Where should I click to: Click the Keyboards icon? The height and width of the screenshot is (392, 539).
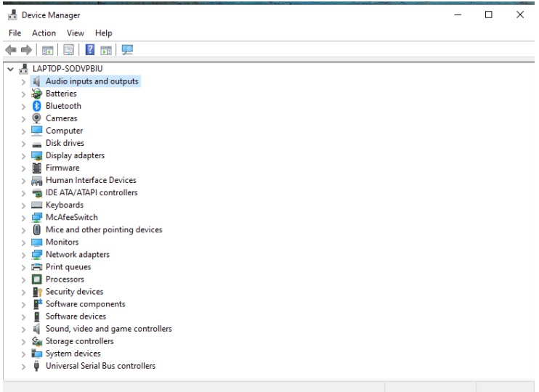pyautogui.click(x=36, y=205)
